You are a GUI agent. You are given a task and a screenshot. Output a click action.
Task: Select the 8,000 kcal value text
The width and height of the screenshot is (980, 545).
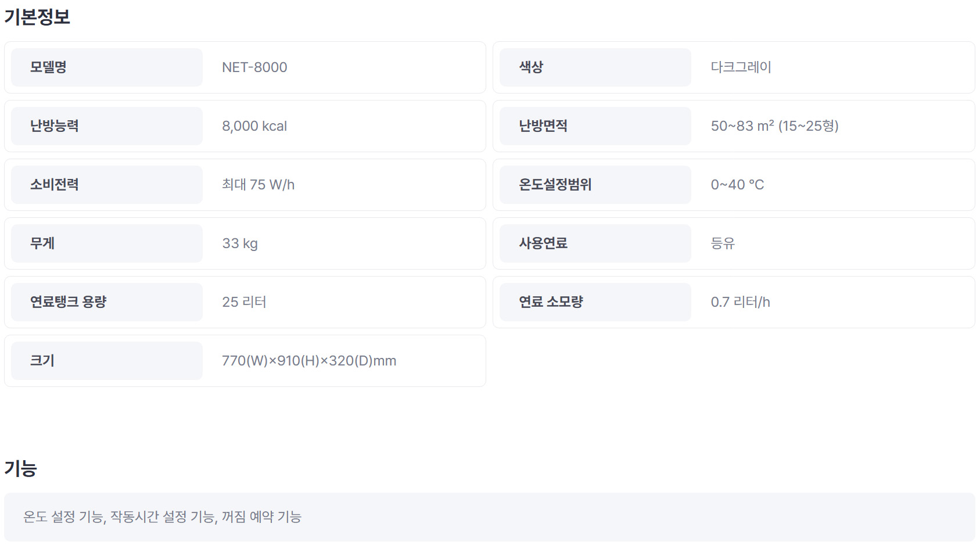click(254, 126)
